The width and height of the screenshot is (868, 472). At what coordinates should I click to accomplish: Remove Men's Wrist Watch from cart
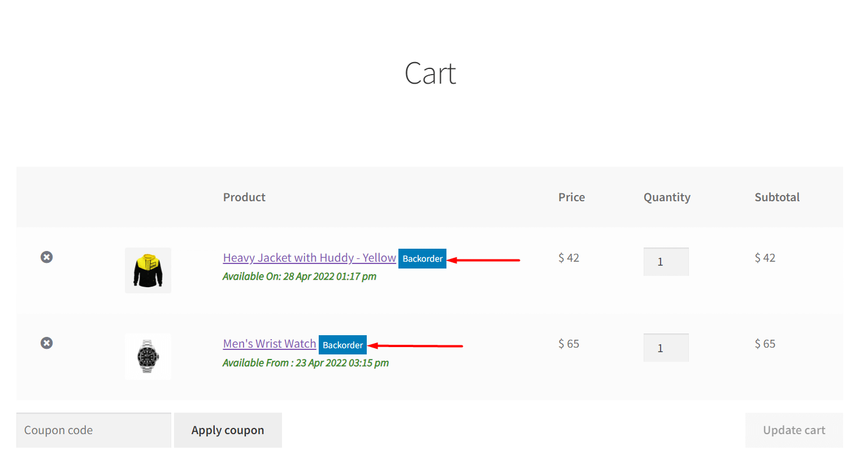[x=46, y=343]
